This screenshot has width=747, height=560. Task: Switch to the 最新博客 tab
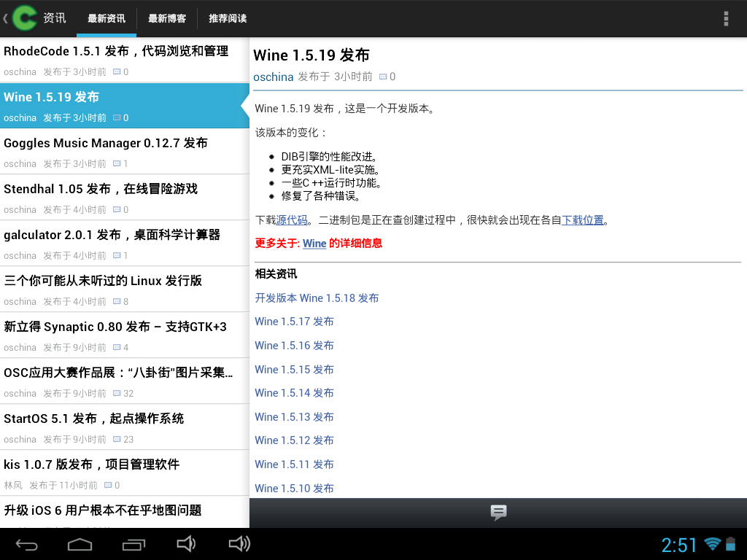tap(166, 18)
